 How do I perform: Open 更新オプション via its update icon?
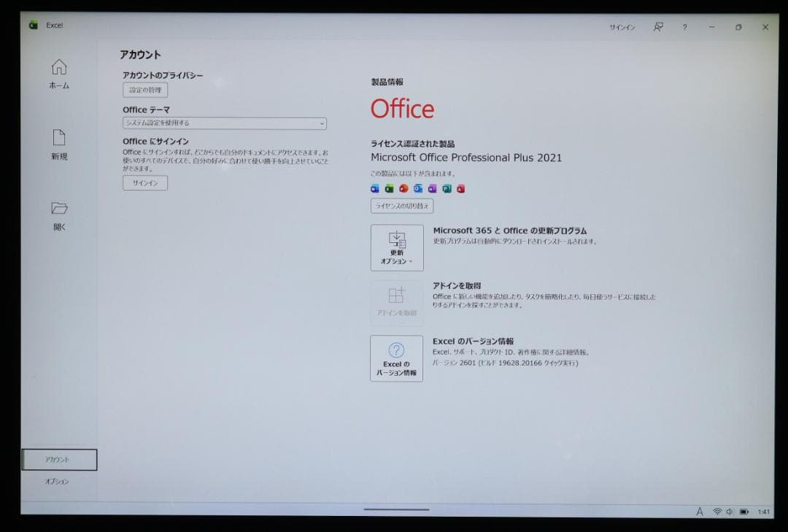pyautogui.click(x=397, y=241)
